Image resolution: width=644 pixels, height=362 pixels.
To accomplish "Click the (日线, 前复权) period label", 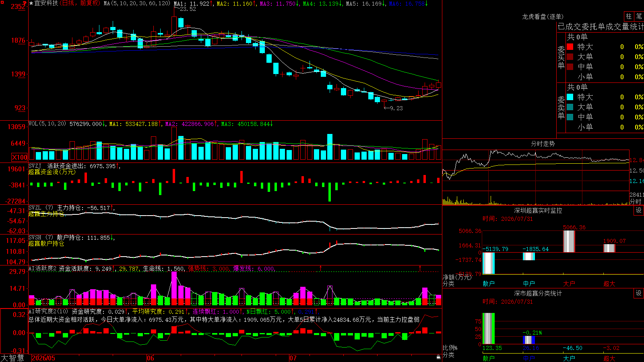I will coord(80,3).
